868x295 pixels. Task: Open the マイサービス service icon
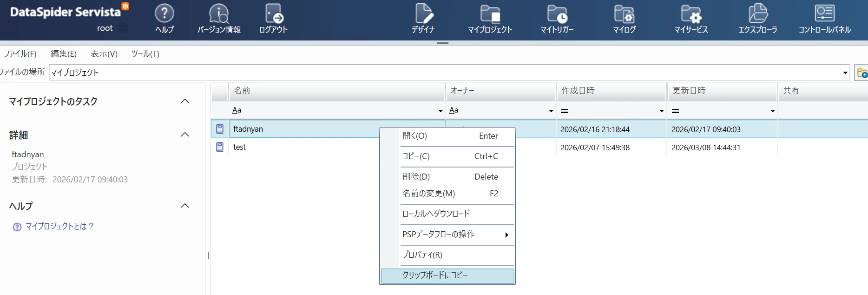coord(691,13)
